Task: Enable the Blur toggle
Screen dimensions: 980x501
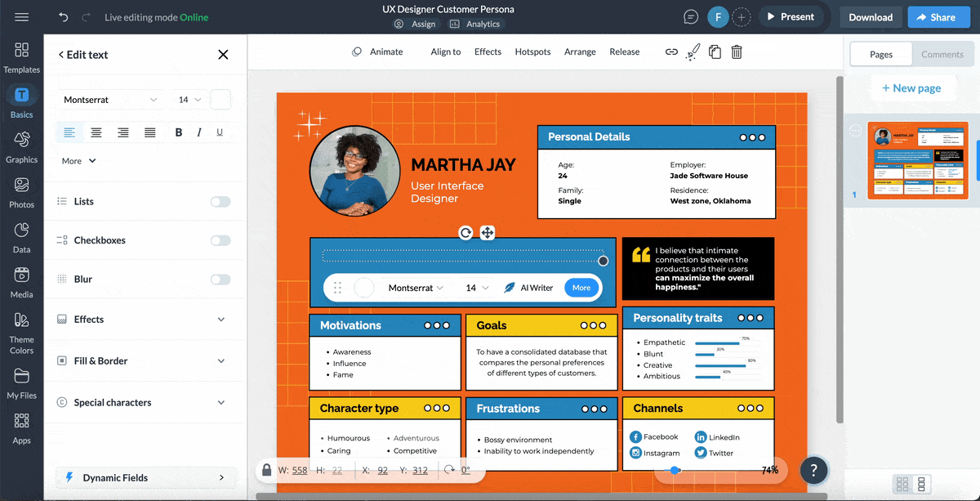Action: (220, 280)
